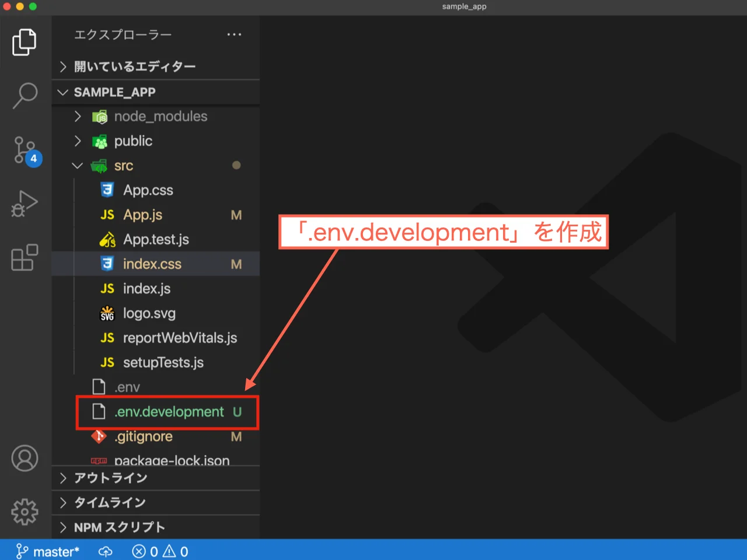
Task: Open the App.test.js file
Action: click(x=156, y=239)
